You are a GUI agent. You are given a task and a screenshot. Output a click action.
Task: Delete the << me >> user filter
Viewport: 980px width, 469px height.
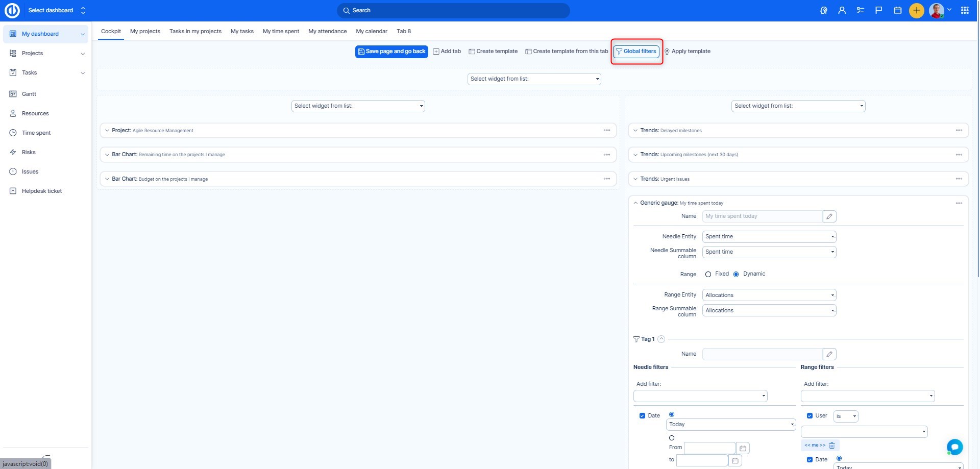(x=832, y=446)
